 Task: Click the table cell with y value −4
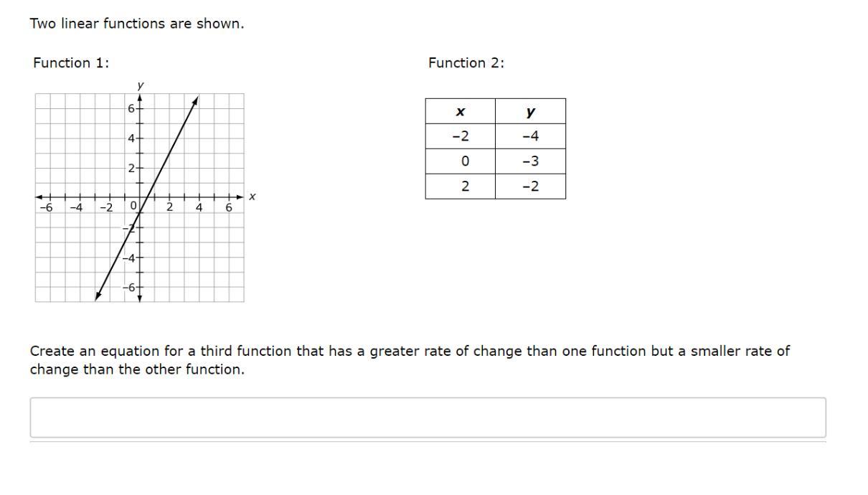(x=530, y=136)
